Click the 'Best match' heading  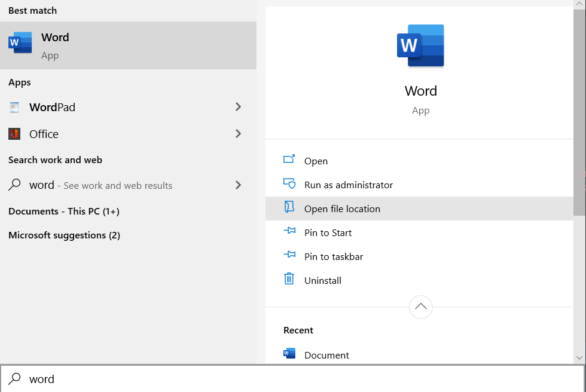click(32, 10)
